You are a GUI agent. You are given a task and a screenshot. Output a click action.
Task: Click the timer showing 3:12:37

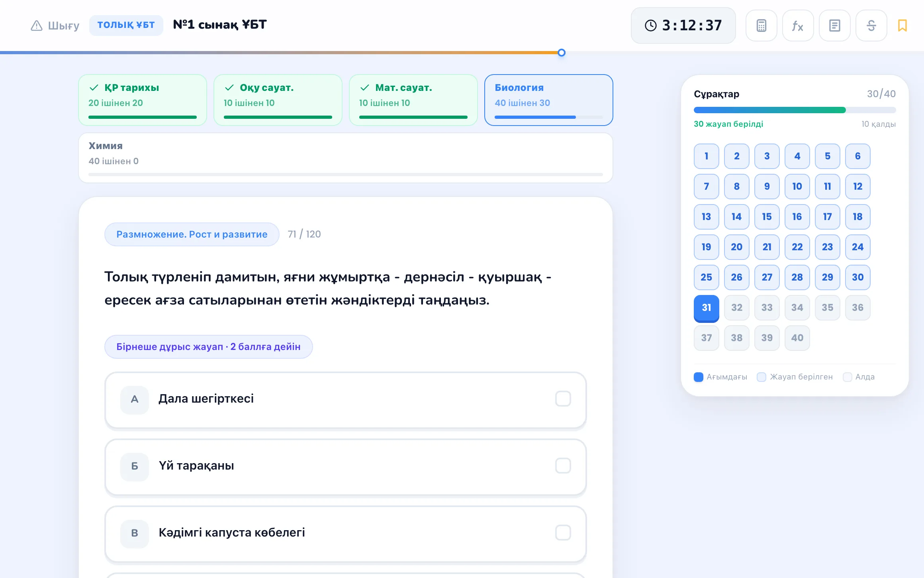(683, 26)
